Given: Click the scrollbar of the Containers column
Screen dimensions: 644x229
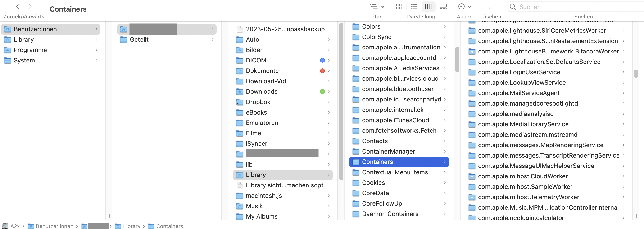Looking at the screenshot, I should click(635, 74).
